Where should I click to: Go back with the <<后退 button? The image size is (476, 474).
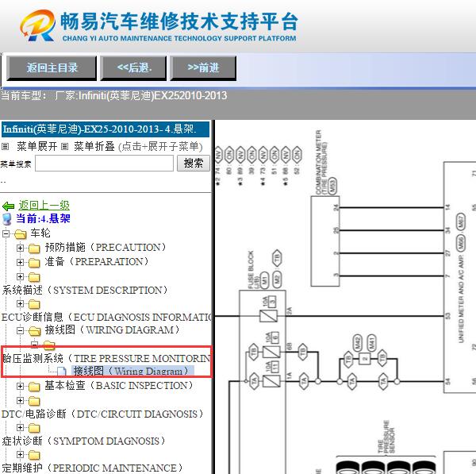point(133,68)
